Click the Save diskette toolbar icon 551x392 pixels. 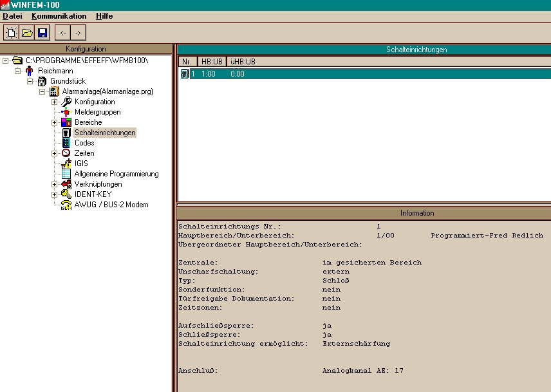coord(42,32)
